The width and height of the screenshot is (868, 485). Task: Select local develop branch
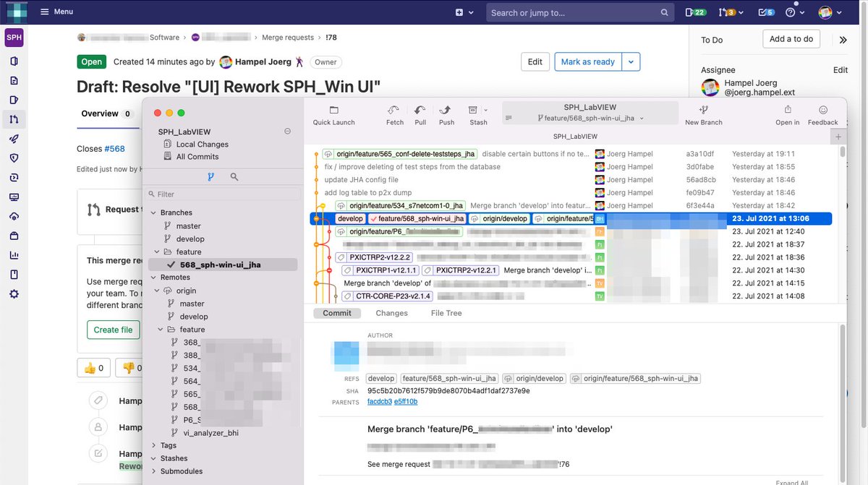(x=190, y=239)
